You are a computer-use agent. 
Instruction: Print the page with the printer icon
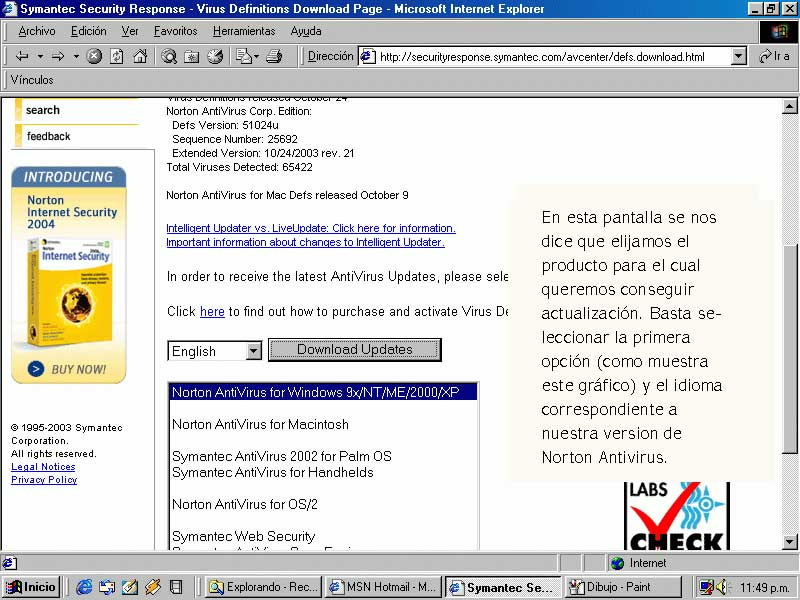[274, 56]
